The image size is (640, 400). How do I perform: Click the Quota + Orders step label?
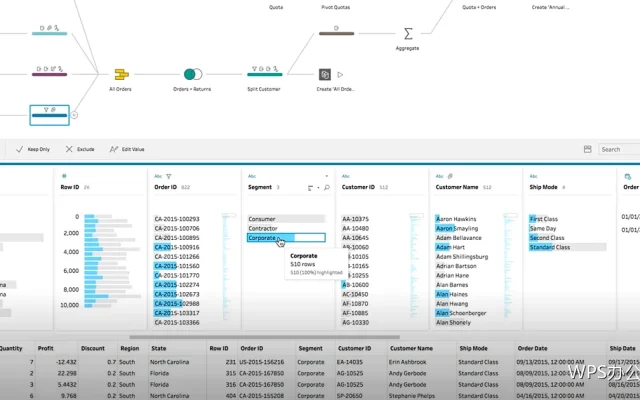479,7
